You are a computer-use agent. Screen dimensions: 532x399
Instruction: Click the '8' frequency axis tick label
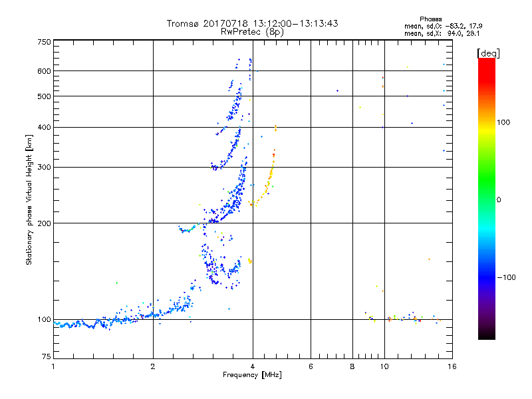tap(352, 366)
